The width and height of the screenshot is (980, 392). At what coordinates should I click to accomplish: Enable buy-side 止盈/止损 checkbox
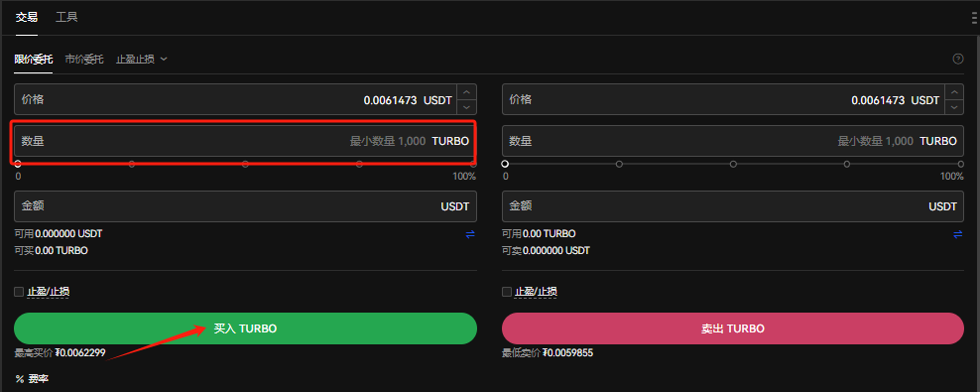pyautogui.click(x=19, y=292)
